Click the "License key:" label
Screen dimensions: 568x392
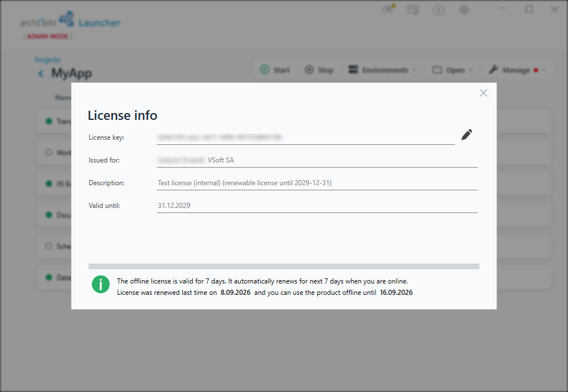[107, 137]
